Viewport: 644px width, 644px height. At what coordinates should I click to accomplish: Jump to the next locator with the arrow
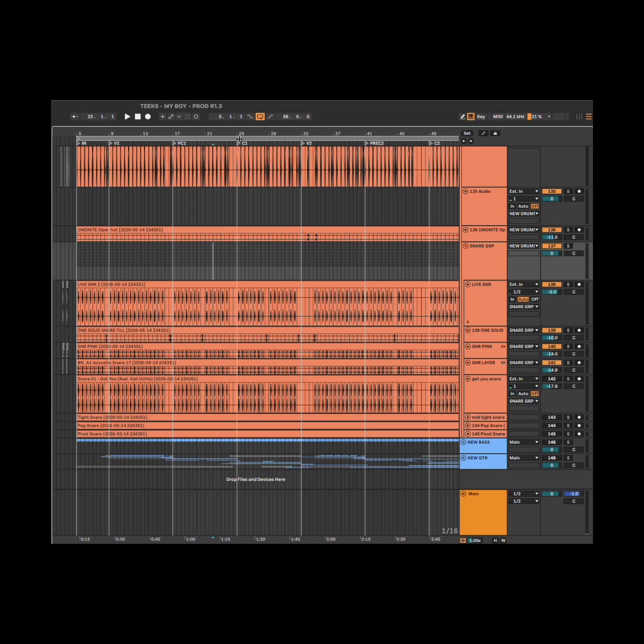click(471, 141)
